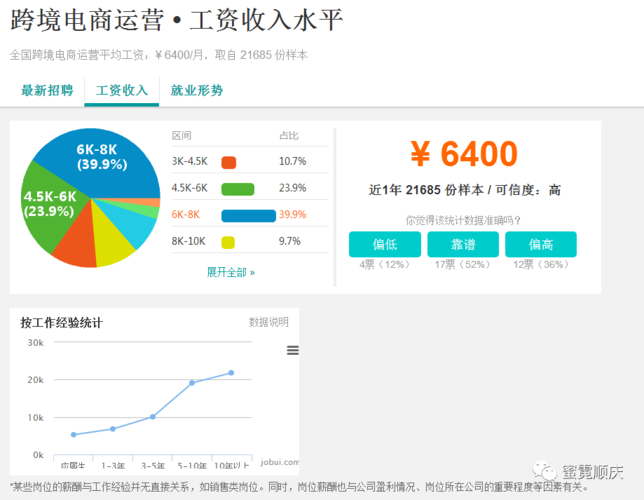Click the 3-5年 data point near 10k
The image size is (644, 500).
(x=152, y=417)
